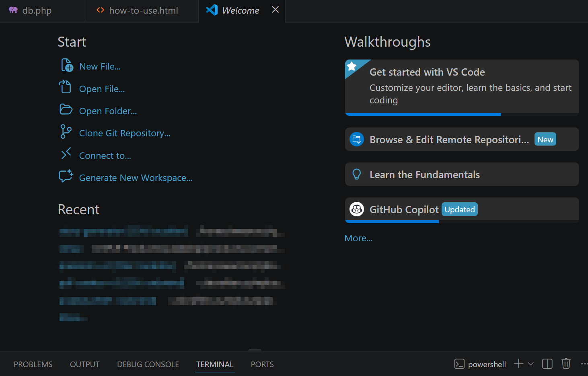Click the Open File... link
588x376 pixels.
point(102,89)
